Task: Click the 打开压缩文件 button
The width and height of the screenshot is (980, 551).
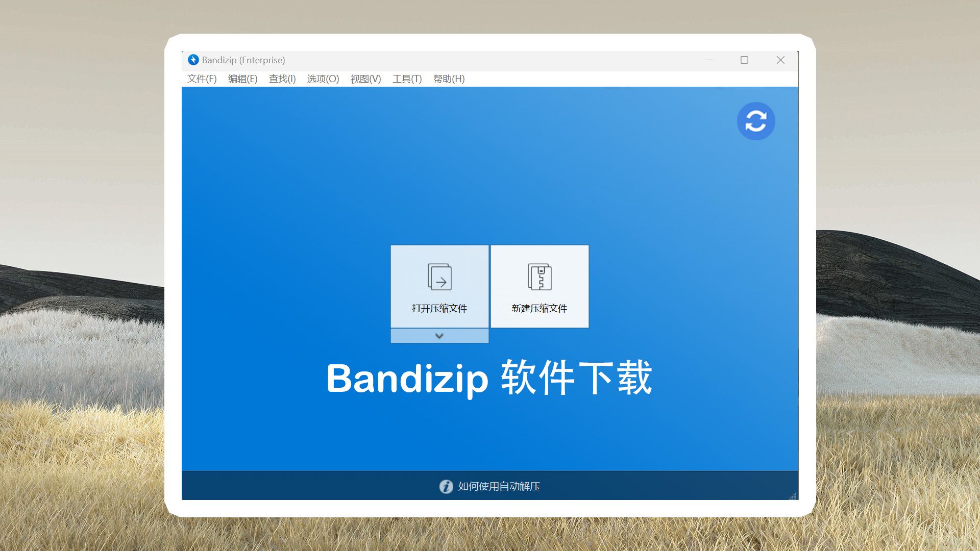Action: click(x=439, y=286)
